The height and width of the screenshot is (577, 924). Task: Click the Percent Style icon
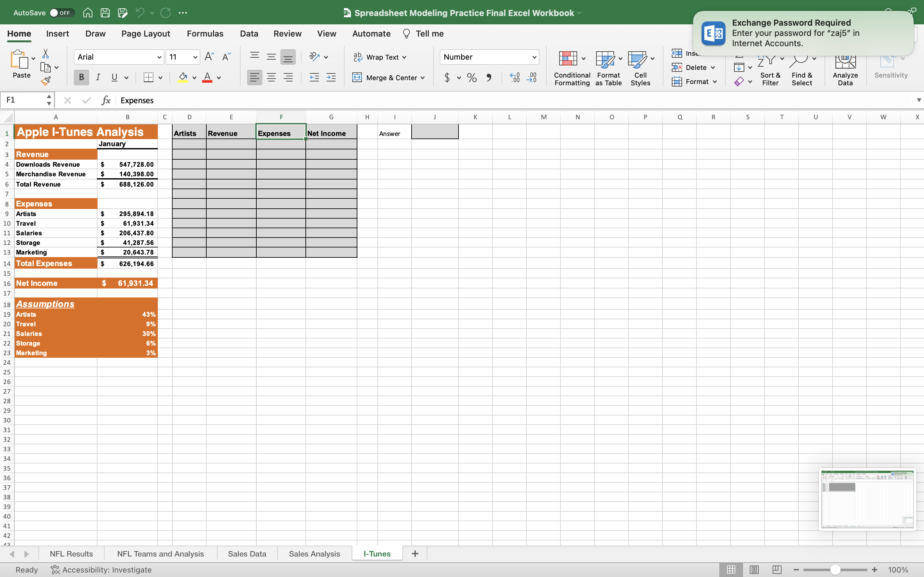472,78
